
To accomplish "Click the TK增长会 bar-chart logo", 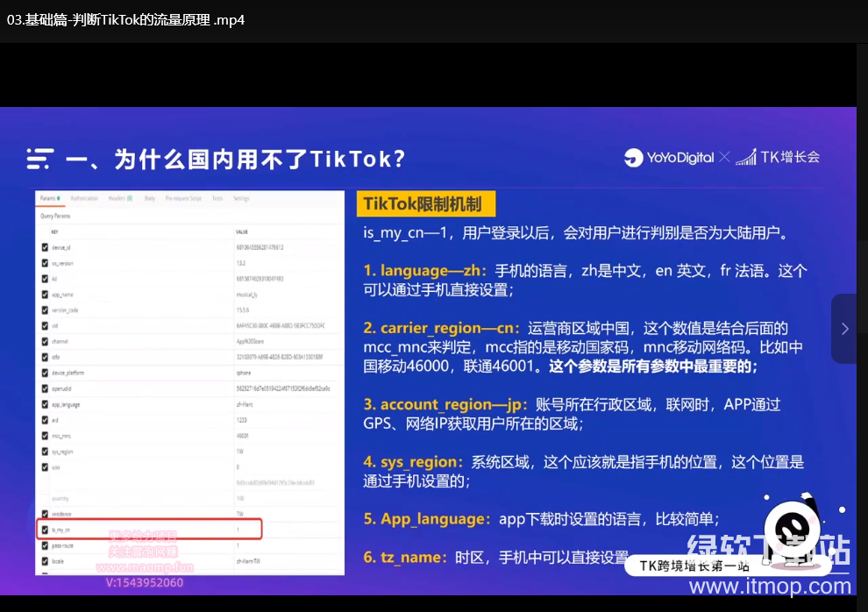I will [778, 157].
